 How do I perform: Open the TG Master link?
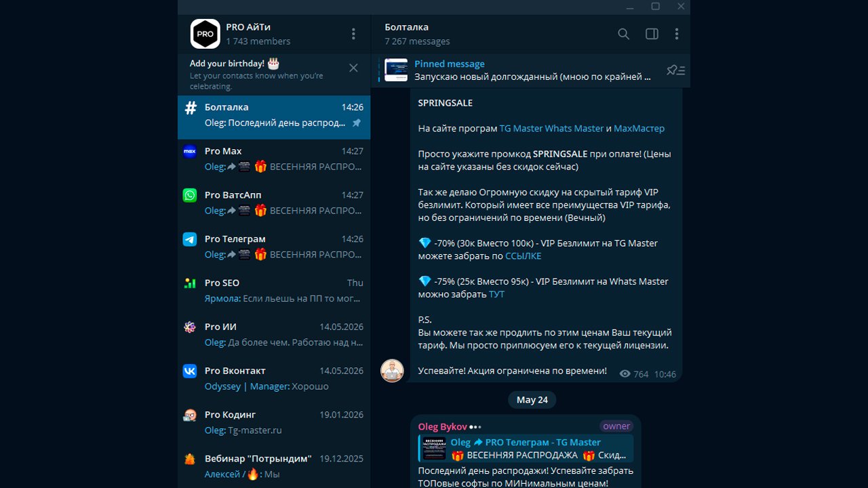click(521, 128)
